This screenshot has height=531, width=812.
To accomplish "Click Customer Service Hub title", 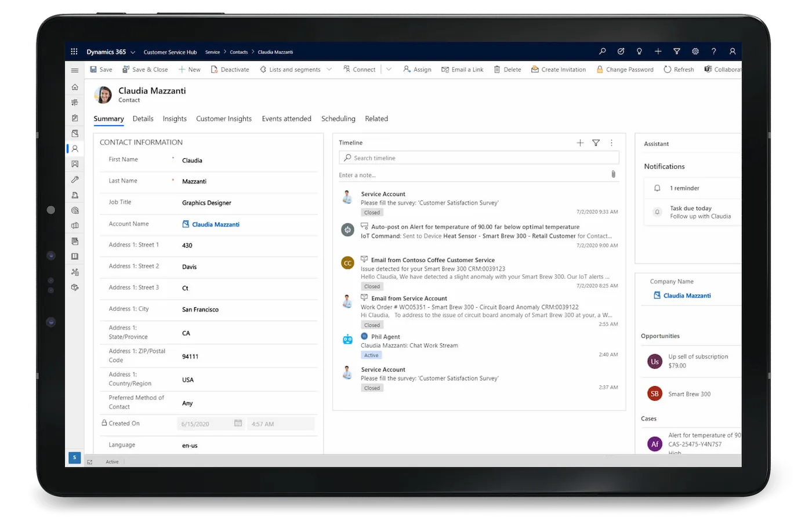I will tap(170, 52).
